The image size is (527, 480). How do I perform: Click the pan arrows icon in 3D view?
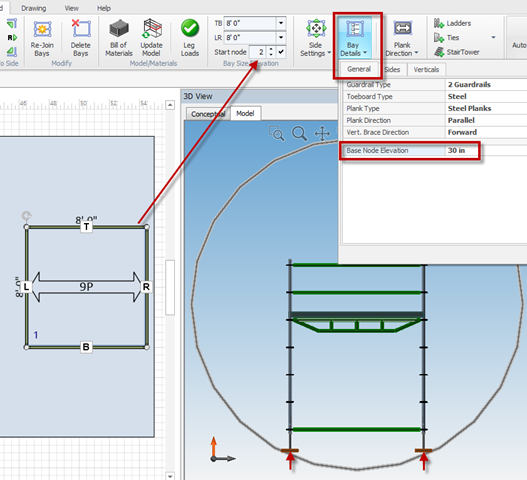(x=322, y=133)
